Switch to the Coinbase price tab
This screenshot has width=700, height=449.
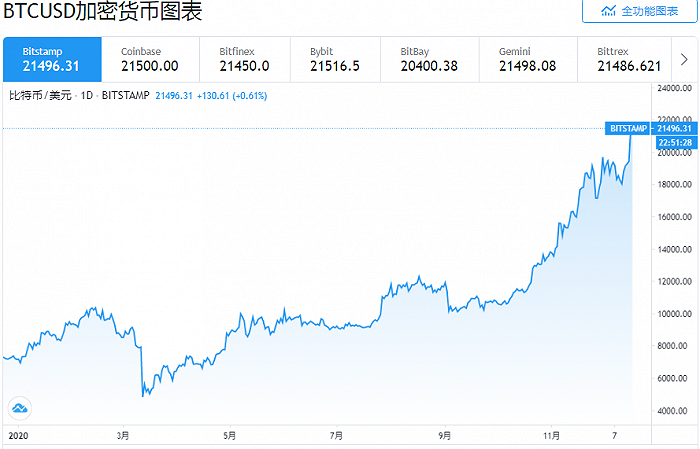pyautogui.click(x=148, y=58)
